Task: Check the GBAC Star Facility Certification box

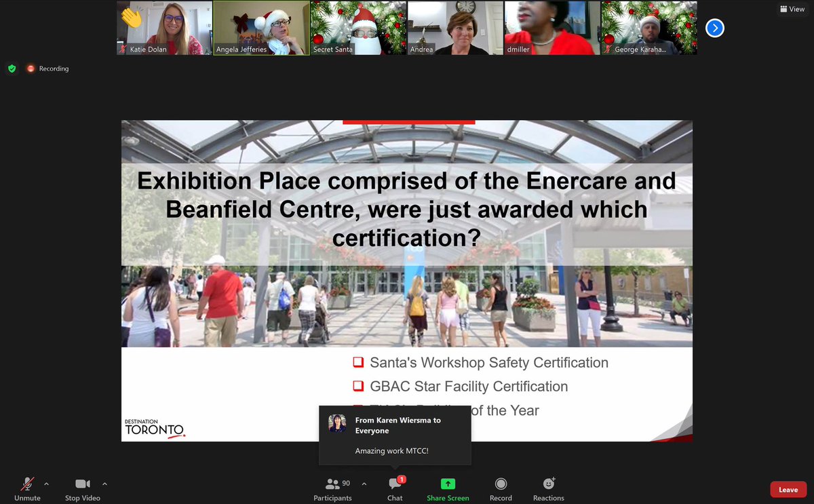Action: pyautogui.click(x=359, y=387)
